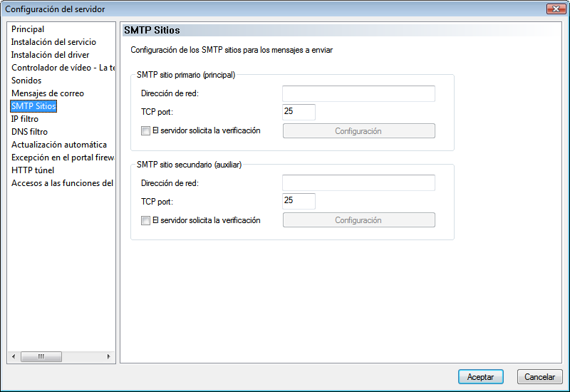Click the sidebar scroll left arrow
This screenshot has height=392, width=570.
tap(14, 356)
